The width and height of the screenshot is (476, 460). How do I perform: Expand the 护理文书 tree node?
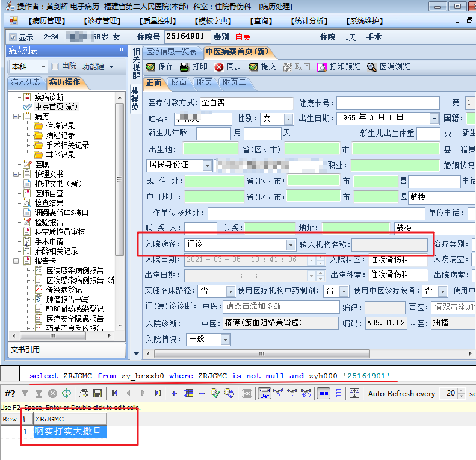click(16, 174)
